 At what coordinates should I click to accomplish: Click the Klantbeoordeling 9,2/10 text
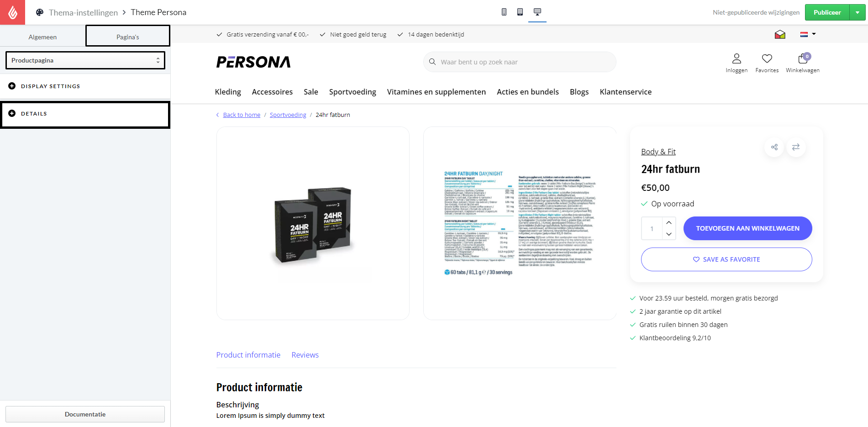coord(675,338)
